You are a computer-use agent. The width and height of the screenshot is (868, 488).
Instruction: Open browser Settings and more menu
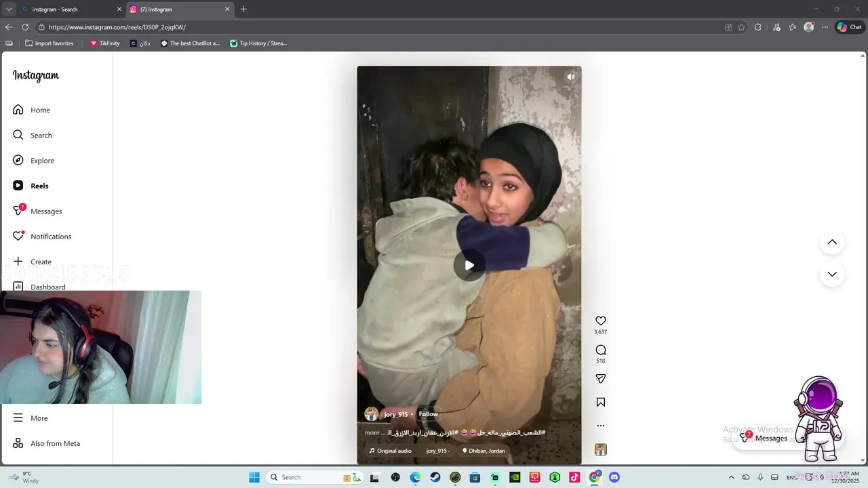click(825, 27)
